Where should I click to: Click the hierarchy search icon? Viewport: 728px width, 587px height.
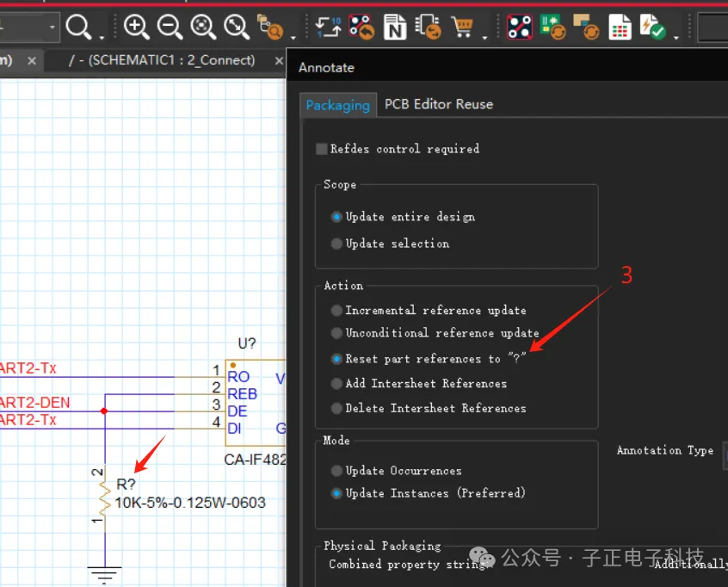click(269, 27)
